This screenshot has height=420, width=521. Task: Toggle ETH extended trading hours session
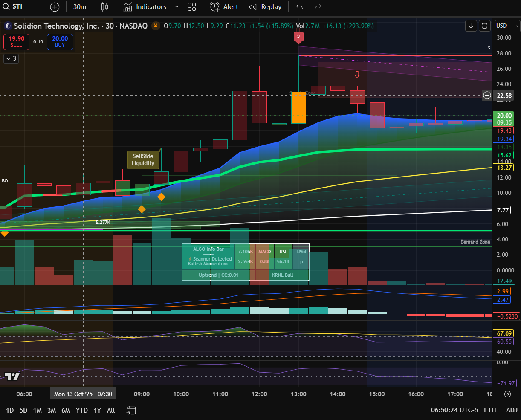tap(490, 410)
